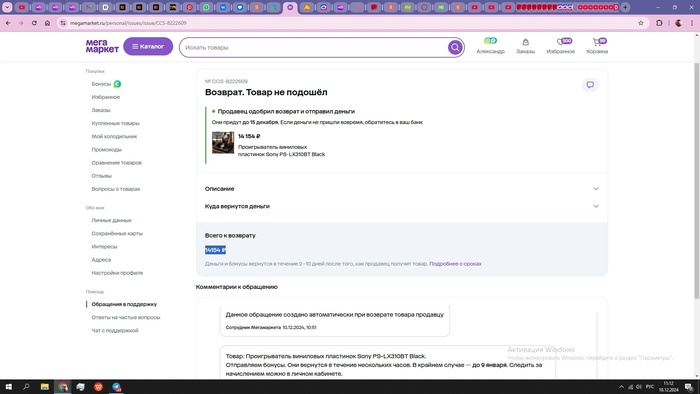
Task: Click the № CCS-8222609 request number
Action: [226, 81]
